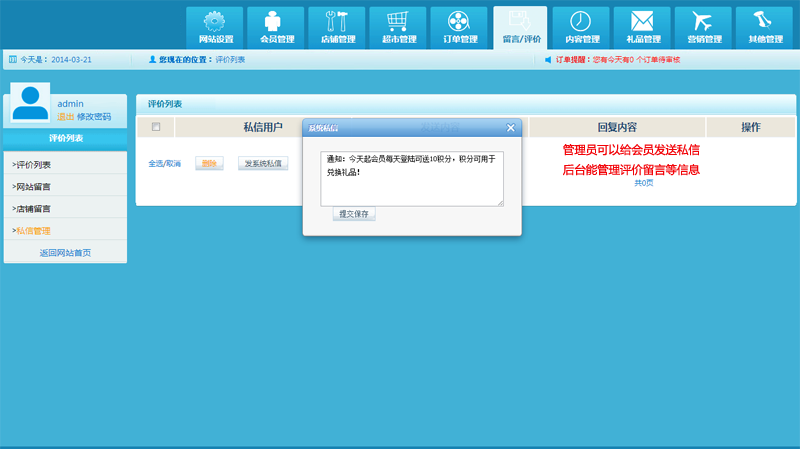This screenshot has width=800, height=449.
Task: Open 店铺留言 in the sidebar
Action: coord(32,209)
